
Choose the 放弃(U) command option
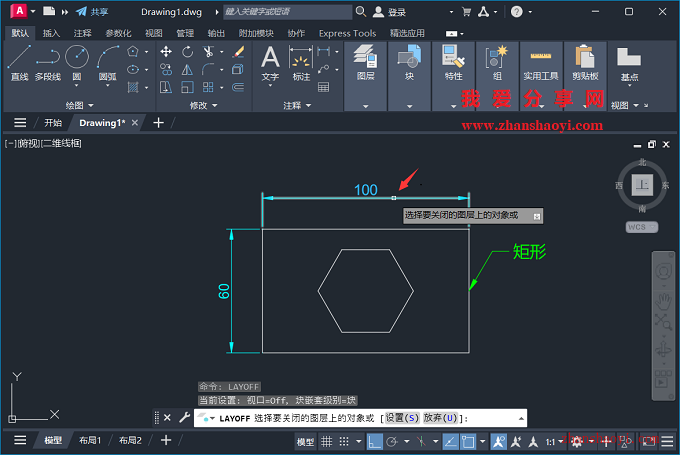click(440, 418)
